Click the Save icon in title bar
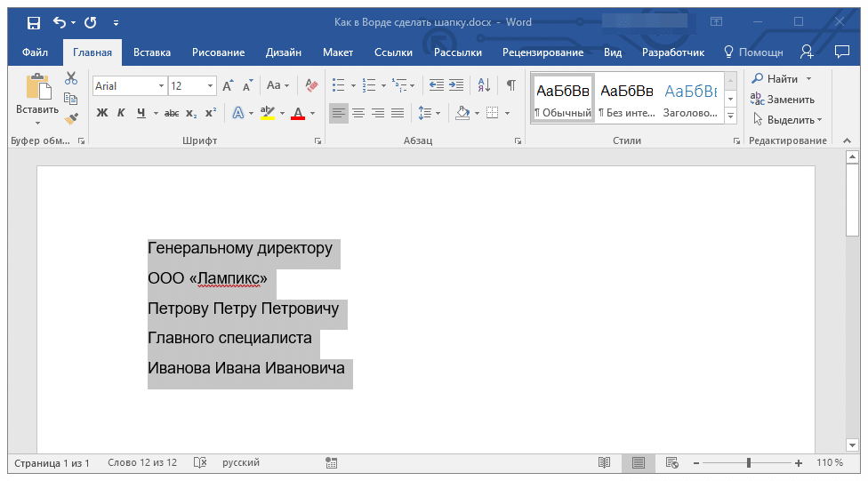 click(x=33, y=22)
